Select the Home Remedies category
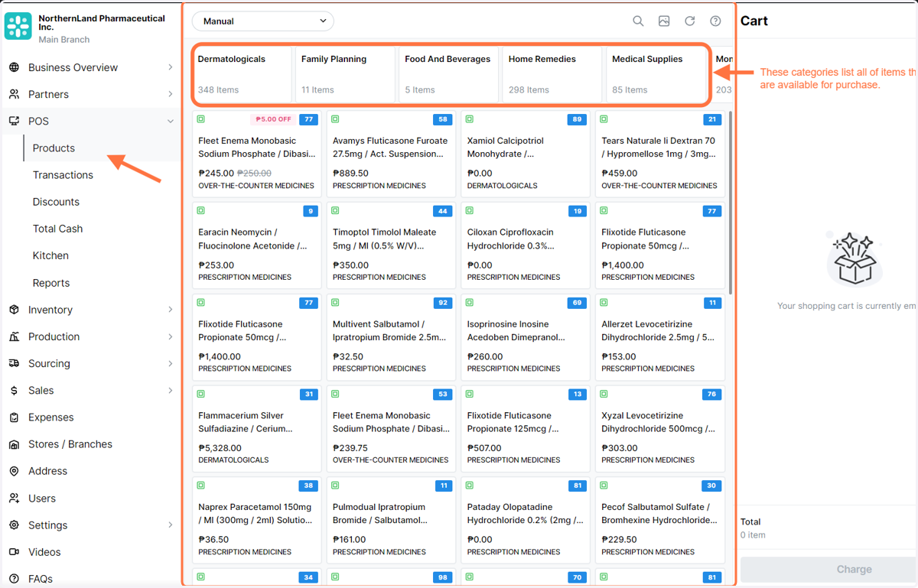This screenshot has width=918, height=588. pyautogui.click(x=552, y=74)
